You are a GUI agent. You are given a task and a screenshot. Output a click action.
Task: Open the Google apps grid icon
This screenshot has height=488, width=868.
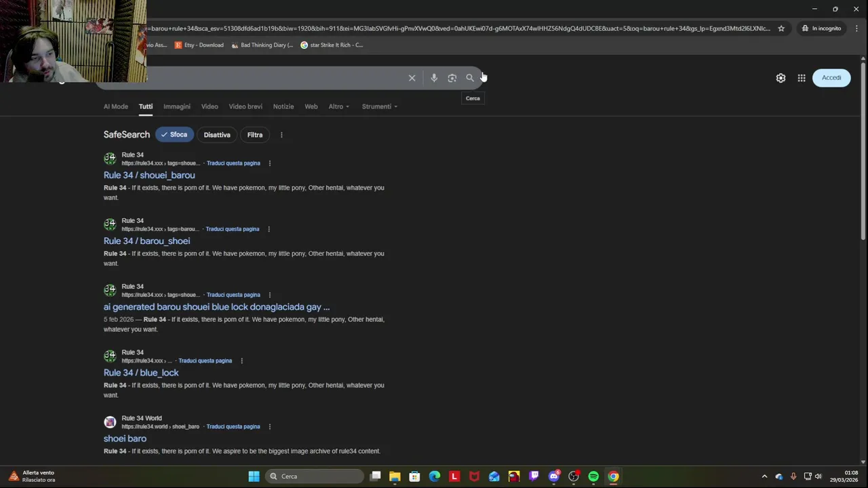click(802, 78)
